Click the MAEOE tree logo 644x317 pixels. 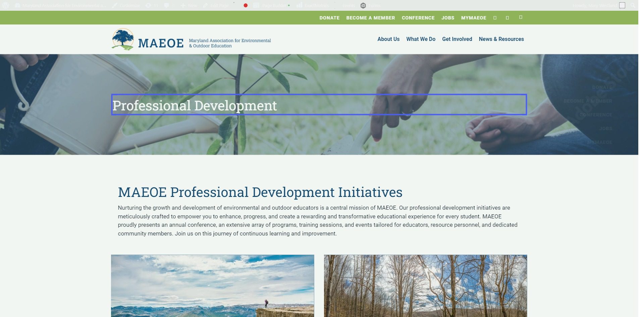pyautogui.click(x=123, y=39)
